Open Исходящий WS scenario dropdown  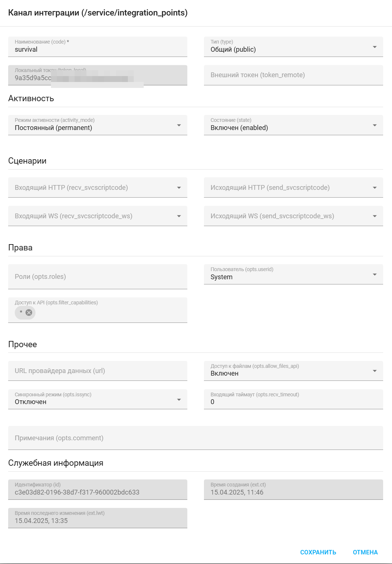tap(293, 216)
